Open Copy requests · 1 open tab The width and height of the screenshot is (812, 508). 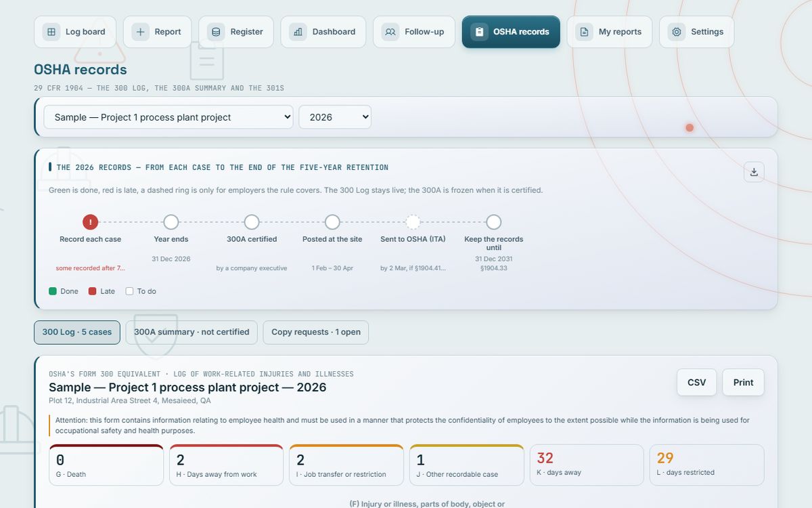click(x=316, y=333)
